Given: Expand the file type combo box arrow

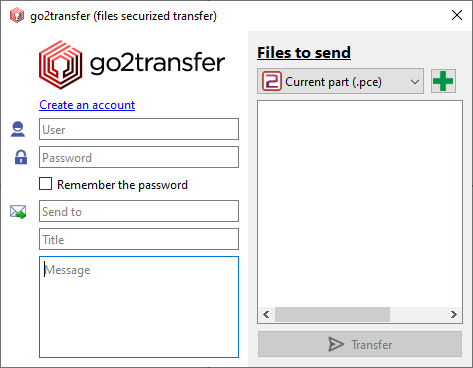Looking at the screenshot, I should click(415, 81).
